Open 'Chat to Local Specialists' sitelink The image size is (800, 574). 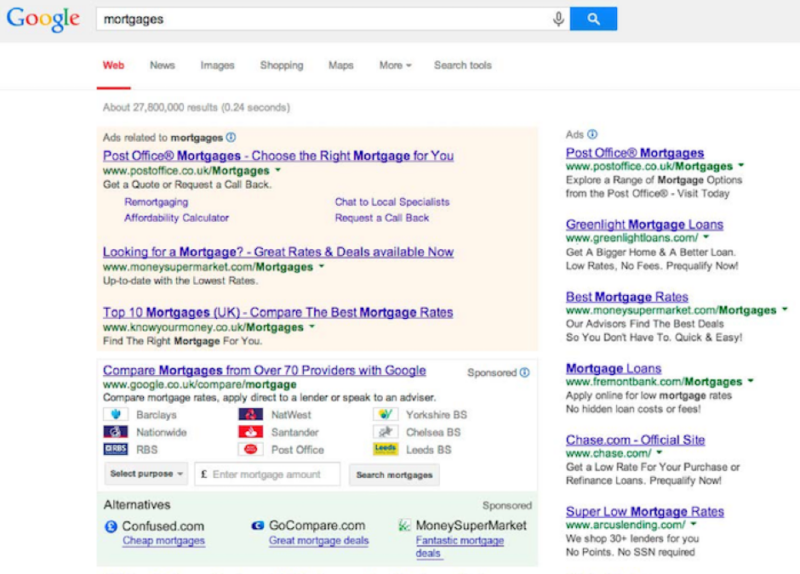click(x=392, y=202)
